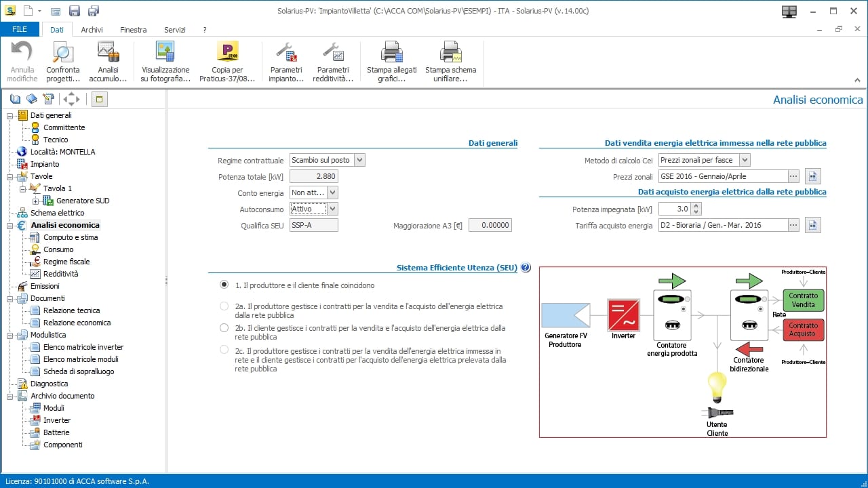This screenshot has height=488, width=868.
Task: Collapse the Archivio documento tree node
Action: coord(10,396)
